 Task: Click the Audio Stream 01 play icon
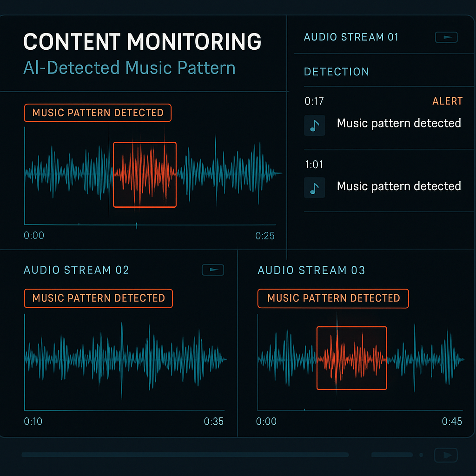[x=446, y=37]
